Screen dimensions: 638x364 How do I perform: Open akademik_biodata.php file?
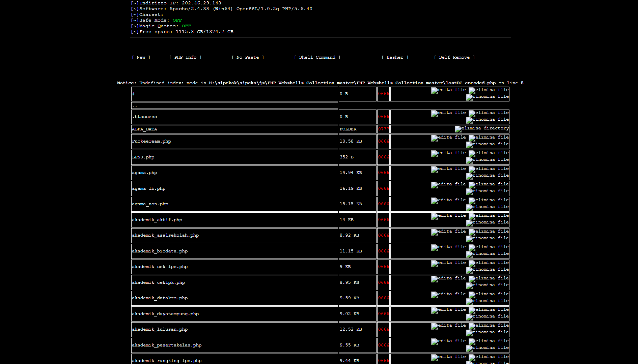click(160, 251)
